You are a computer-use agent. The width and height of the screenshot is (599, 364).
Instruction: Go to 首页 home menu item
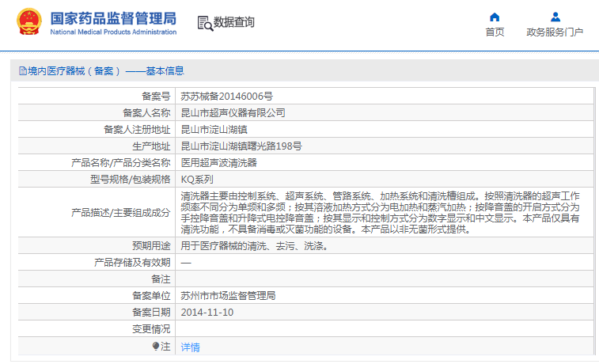(495, 32)
